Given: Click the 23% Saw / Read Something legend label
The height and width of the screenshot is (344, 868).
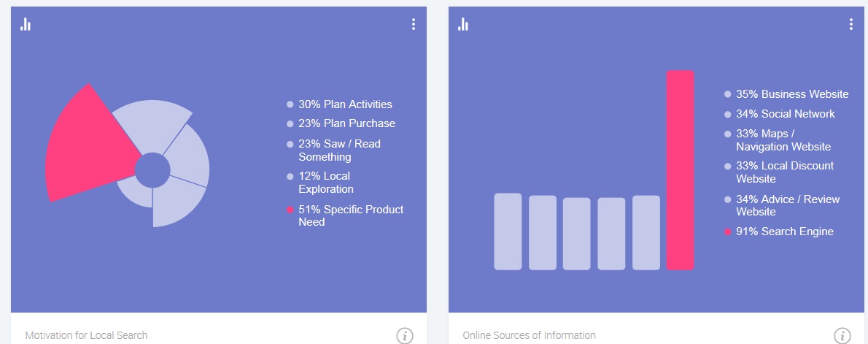Looking at the screenshot, I should point(339,150).
